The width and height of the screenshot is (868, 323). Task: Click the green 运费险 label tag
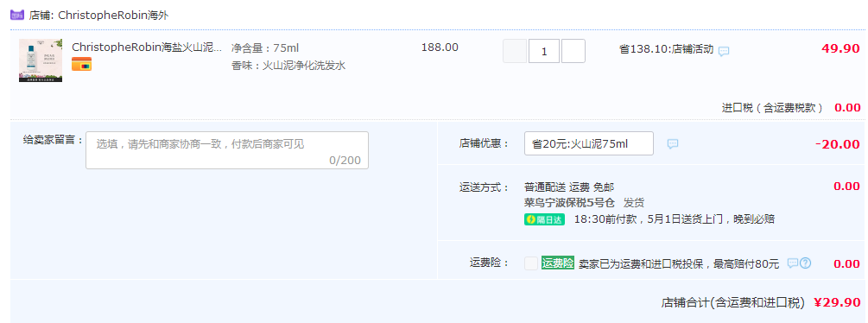[558, 263]
